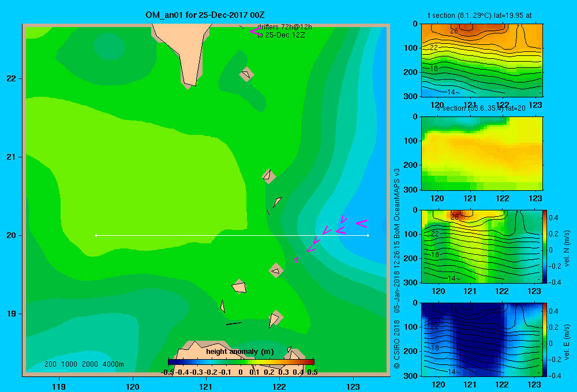Click longitude label 121 below the main map

[206, 386]
